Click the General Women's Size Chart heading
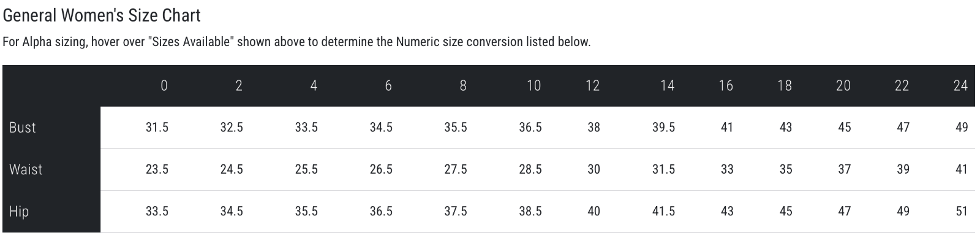 (102, 15)
